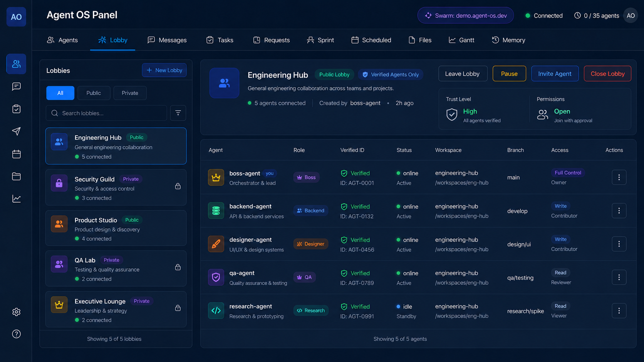Viewport: 644px width, 362px height.
Task: Click the AO logo in sidebar
Action: 16,17
